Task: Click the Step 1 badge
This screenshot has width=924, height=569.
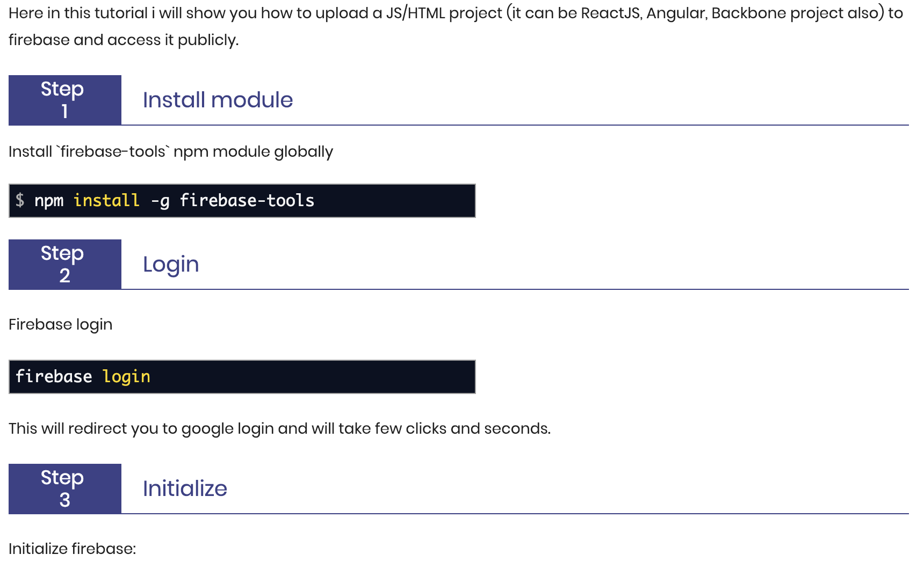Action: [65, 100]
